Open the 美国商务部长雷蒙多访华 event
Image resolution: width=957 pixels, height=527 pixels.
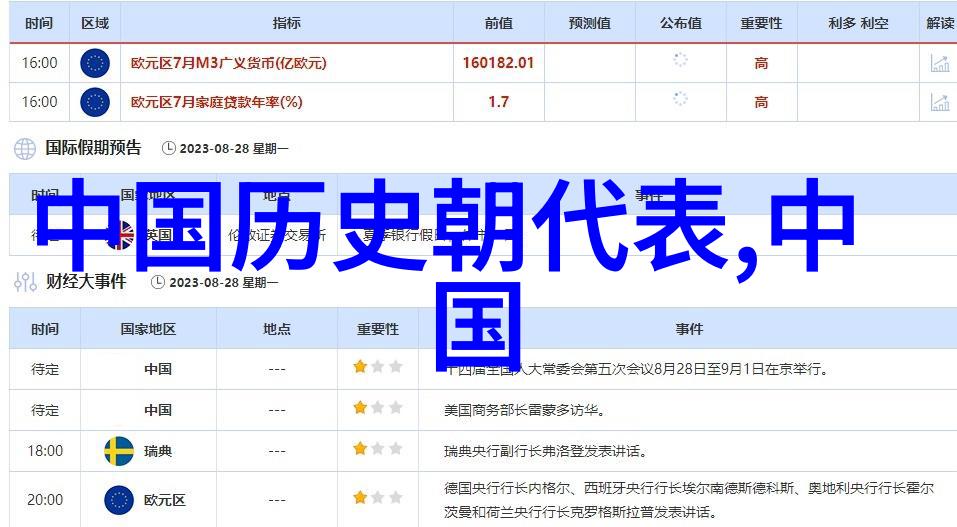coord(524,410)
